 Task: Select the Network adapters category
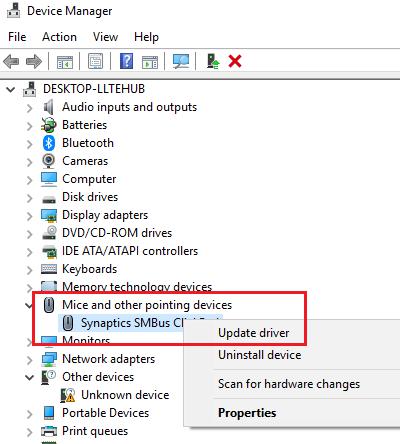click(x=108, y=359)
